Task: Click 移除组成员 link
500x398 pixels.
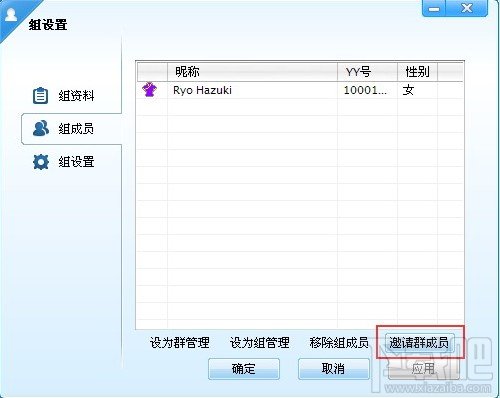Action: click(x=339, y=343)
